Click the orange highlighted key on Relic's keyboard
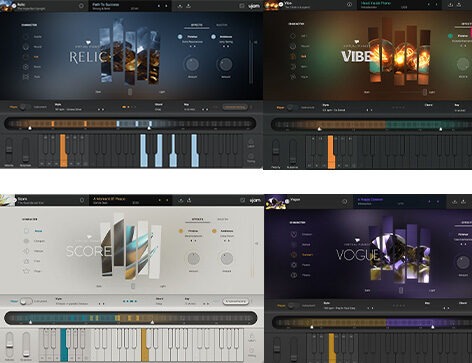 pos(63,150)
